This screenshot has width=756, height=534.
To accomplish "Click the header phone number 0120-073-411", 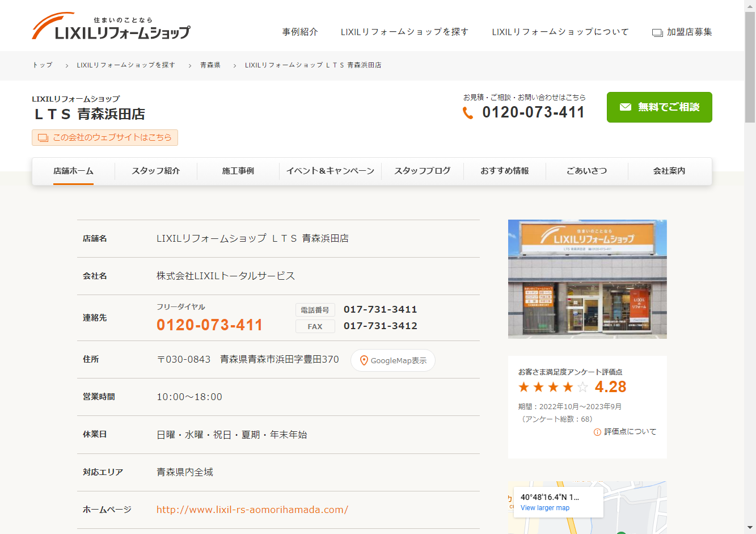I will click(534, 112).
